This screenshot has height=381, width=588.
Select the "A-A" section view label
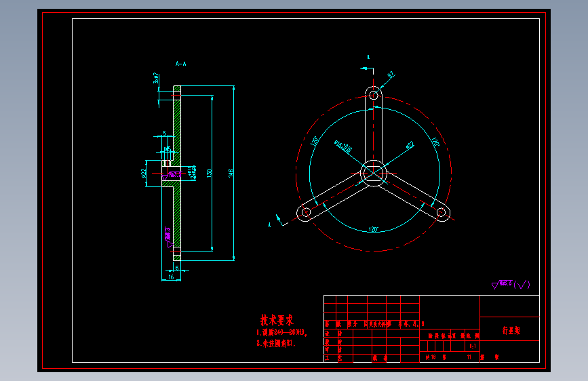[181, 64]
